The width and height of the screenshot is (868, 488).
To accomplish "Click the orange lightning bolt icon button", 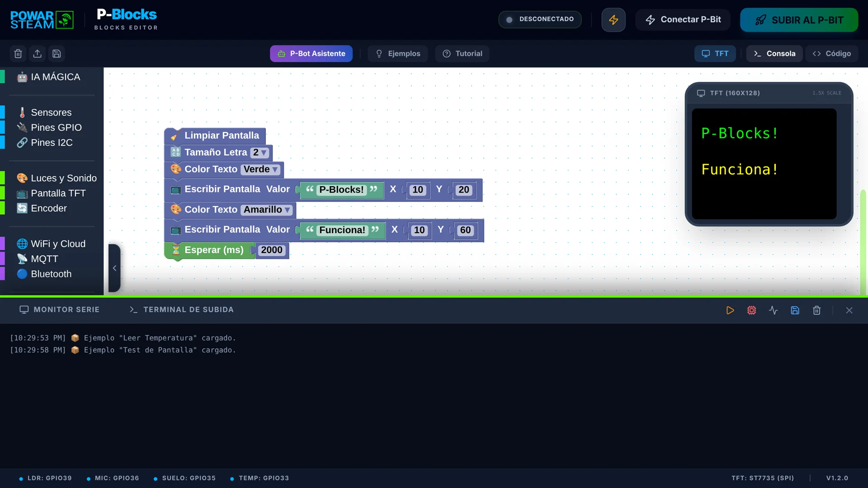I will 613,20.
